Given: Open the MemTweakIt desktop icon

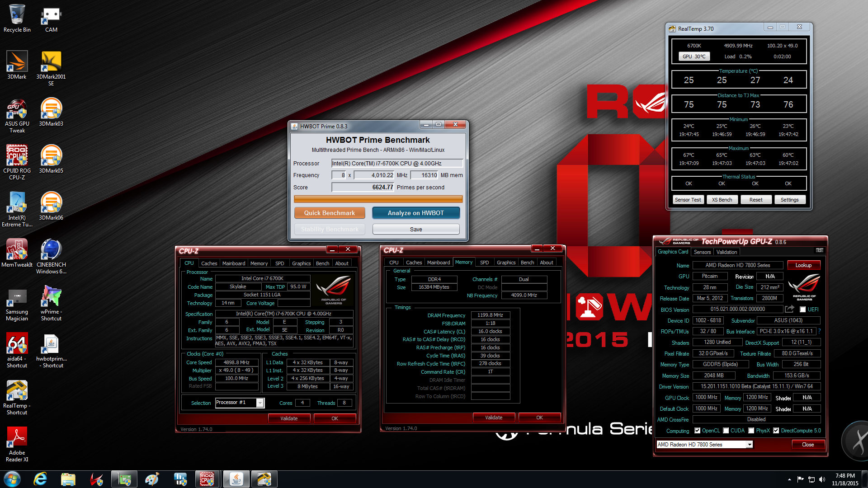Looking at the screenshot, I should pyautogui.click(x=17, y=253).
